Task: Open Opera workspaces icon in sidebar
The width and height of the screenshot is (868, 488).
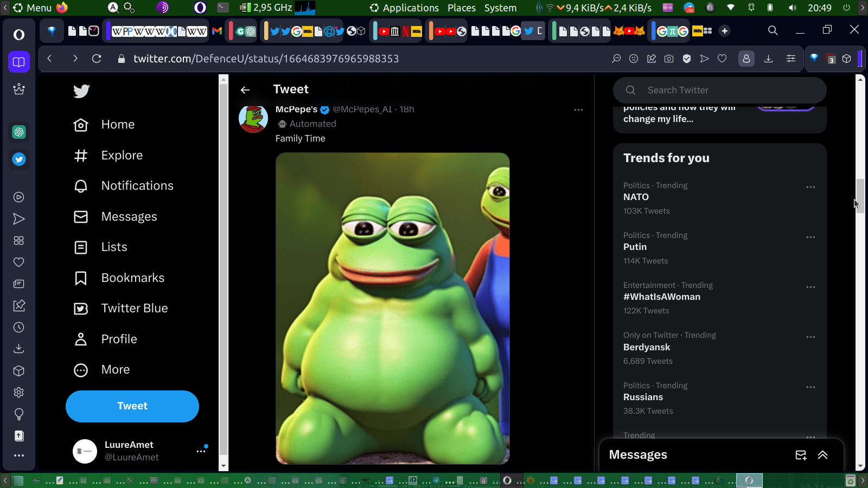Action: coord(19,62)
